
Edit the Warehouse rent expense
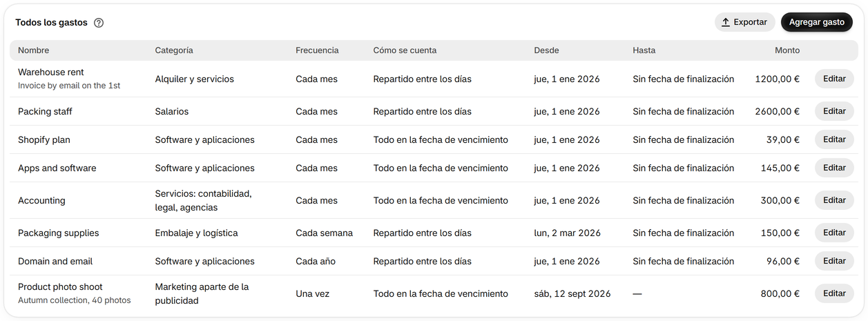click(834, 79)
